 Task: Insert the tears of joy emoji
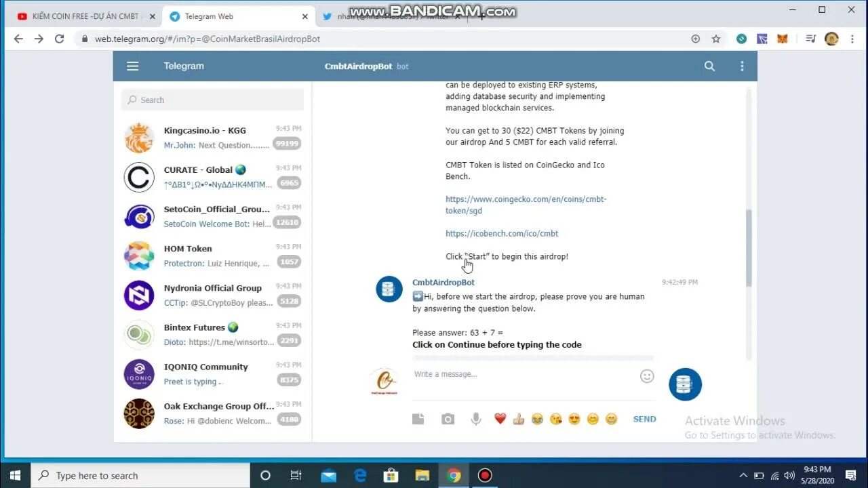pyautogui.click(x=537, y=419)
